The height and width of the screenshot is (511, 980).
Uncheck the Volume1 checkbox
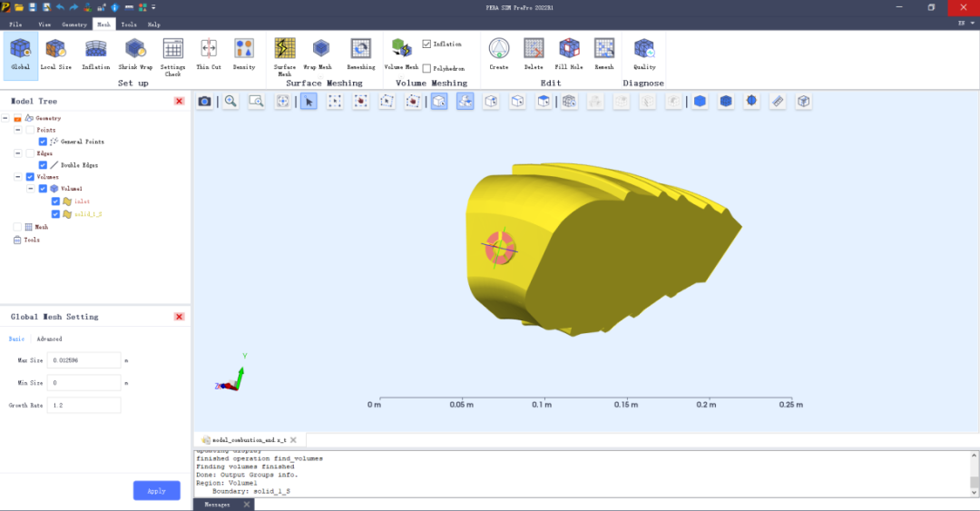(43, 188)
